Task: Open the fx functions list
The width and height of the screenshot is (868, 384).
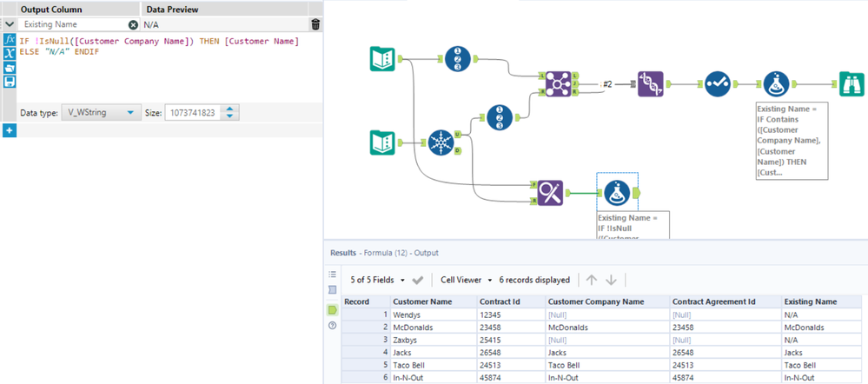Action: click(10, 41)
